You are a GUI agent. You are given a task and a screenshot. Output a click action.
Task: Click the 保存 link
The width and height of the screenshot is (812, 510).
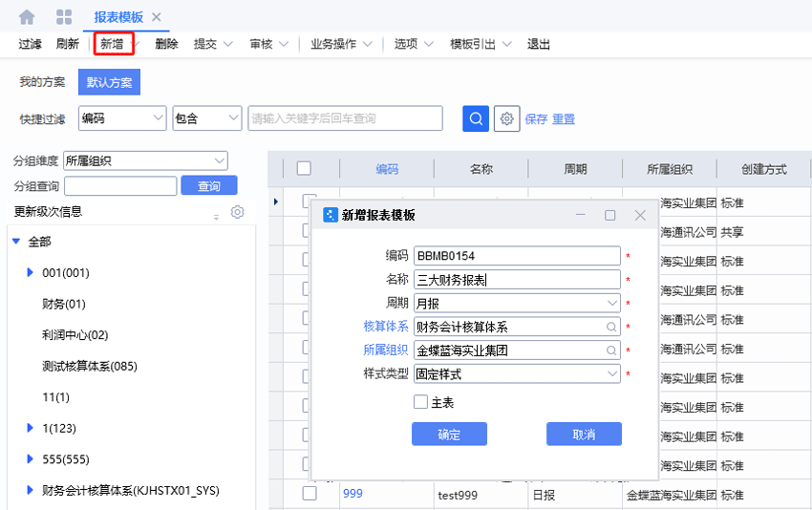(536, 119)
